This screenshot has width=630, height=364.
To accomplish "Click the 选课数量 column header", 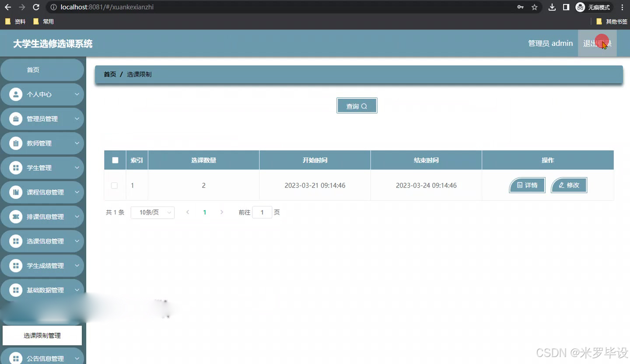I will pyautogui.click(x=204, y=160).
